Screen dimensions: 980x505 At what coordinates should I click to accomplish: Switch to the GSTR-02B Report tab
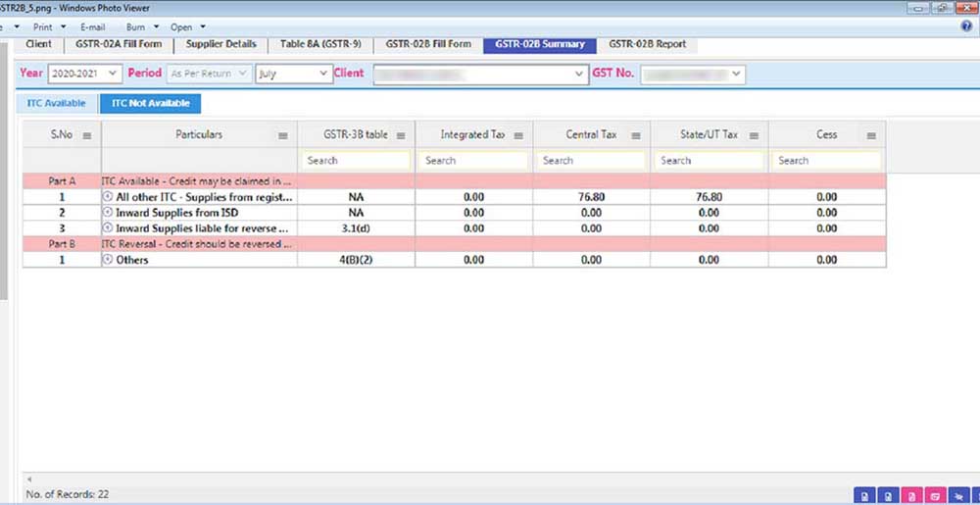pyautogui.click(x=647, y=44)
